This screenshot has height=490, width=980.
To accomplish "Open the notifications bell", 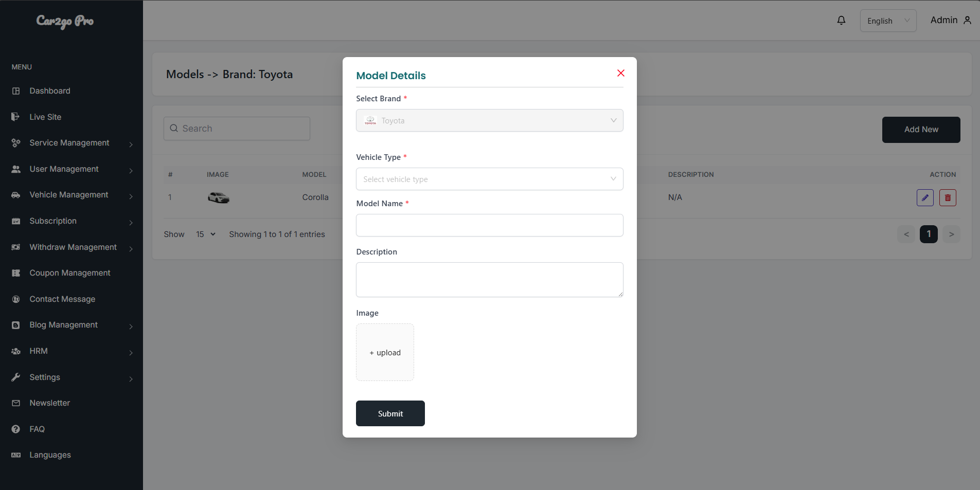I will [841, 21].
